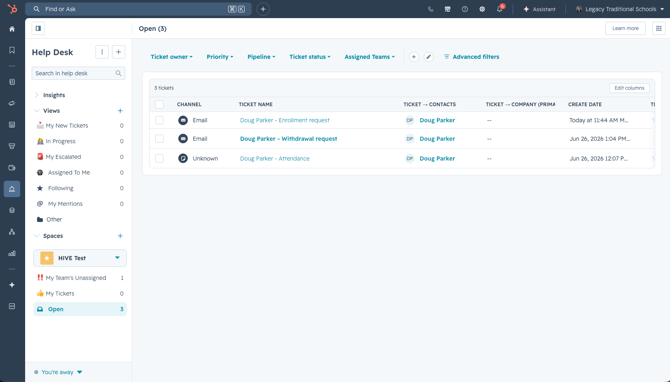Viewport: 670px width, 382px height.
Task: Click the HubSpot sprocket logo
Action: point(12,9)
